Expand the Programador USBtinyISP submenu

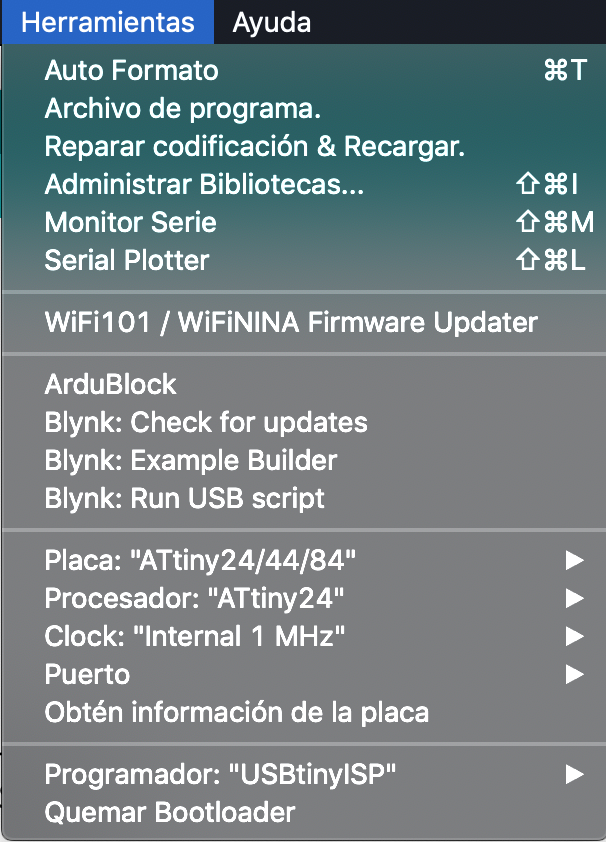(x=304, y=774)
